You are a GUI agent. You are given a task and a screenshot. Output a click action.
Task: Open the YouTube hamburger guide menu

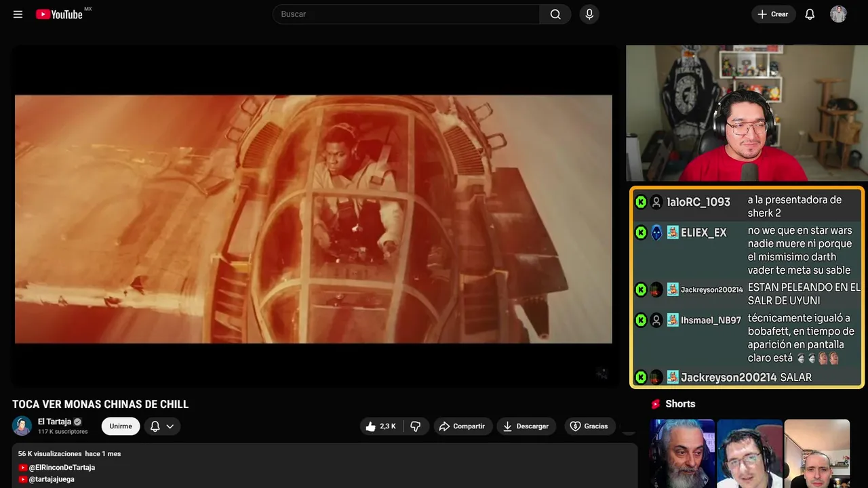pyautogui.click(x=18, y=14)
